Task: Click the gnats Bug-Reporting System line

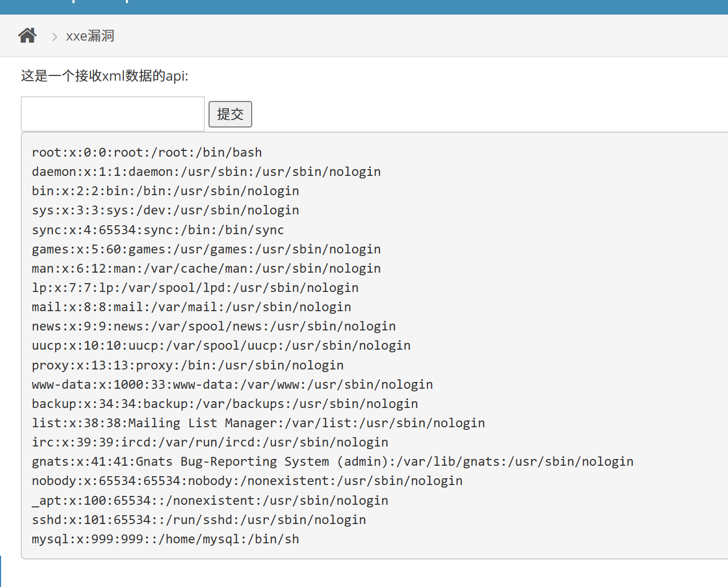Action: 333,462
